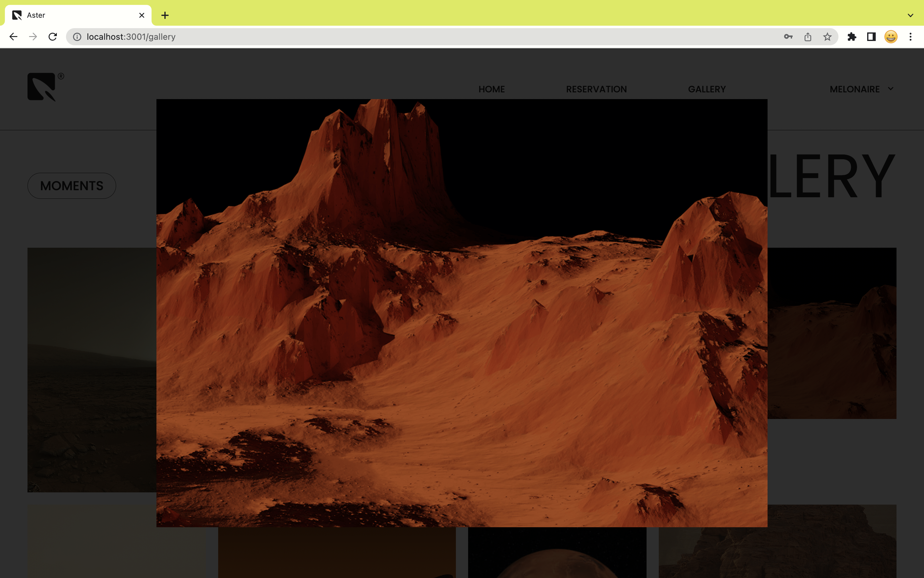Open the planet globe thumbnail at bottom
This screenshot has height=578, width=924.
pos(557,553)
